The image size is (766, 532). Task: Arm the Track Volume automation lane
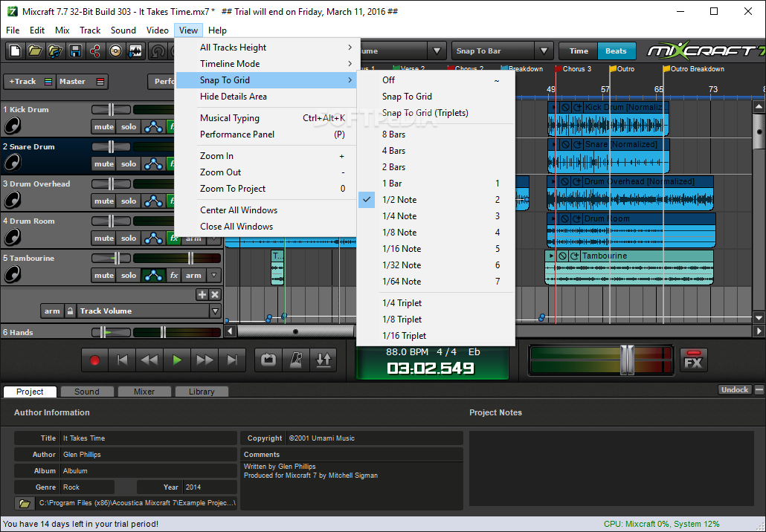[x=52, y=311]
